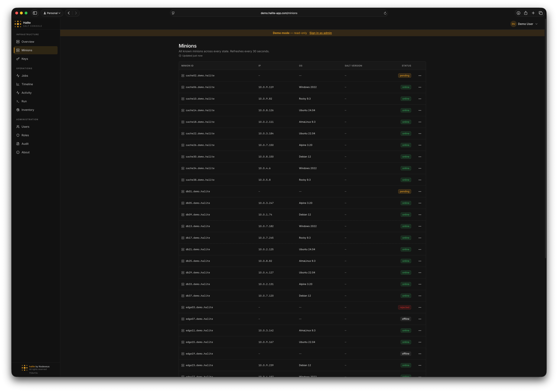
Task: Click the Inventory cube icon
Action: pos(18,110)
